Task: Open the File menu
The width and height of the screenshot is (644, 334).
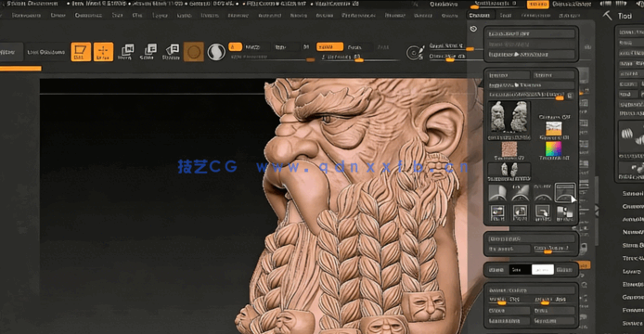Action: [137, 15]
